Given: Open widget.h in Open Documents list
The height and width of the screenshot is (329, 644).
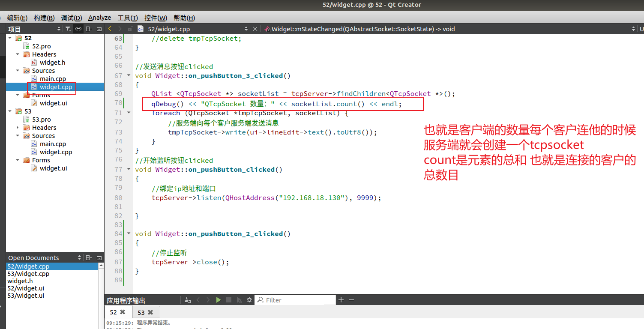Looking at the screenshot, I should (20, 281).
